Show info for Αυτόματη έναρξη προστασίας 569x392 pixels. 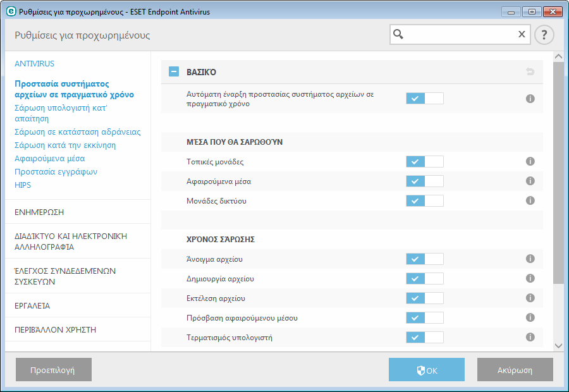pos(530,99)
